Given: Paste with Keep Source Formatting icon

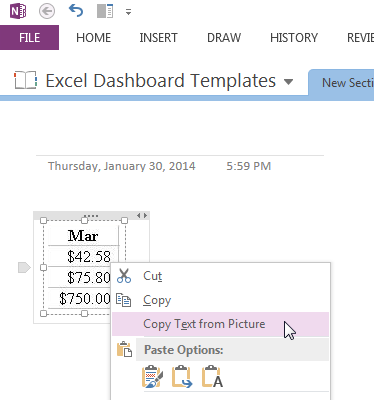Looking at the screenshot, I should (152, 377).
